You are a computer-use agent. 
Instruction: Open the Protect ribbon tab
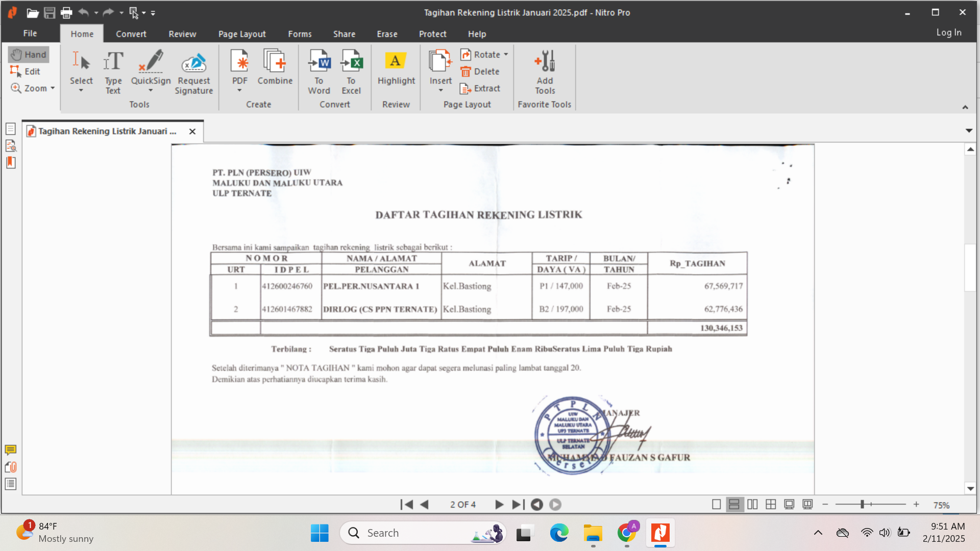coord(432,34)
